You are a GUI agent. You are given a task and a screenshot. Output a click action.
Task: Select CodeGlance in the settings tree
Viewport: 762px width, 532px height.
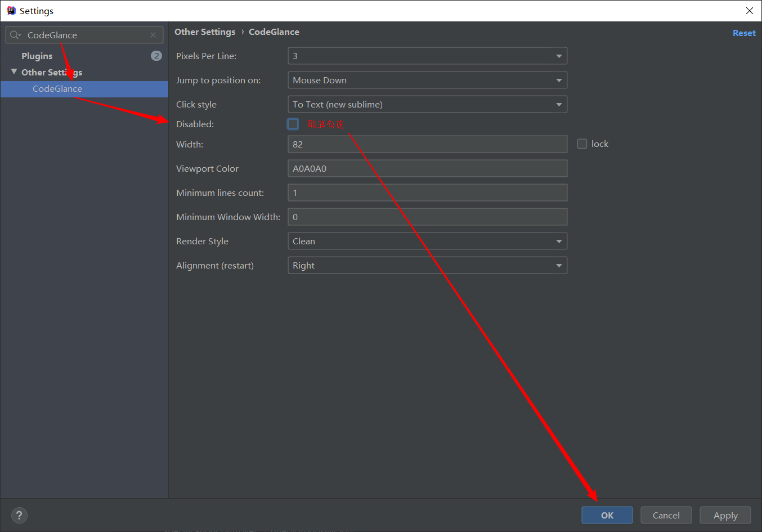point(84,89)
